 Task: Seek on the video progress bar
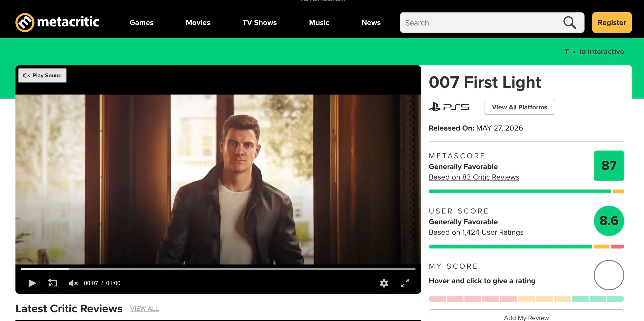(x=218, y=269)
